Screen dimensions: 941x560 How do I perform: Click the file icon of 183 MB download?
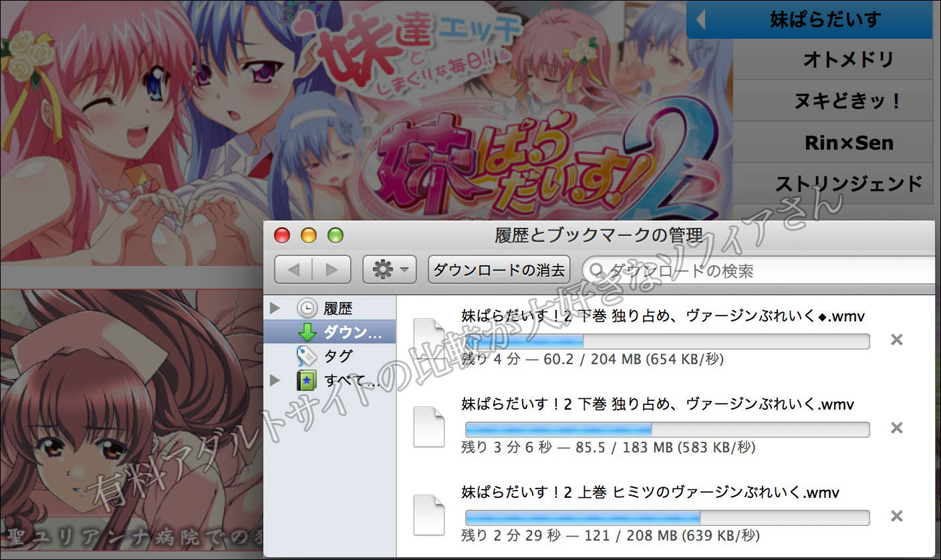click(x=429, y=426)
